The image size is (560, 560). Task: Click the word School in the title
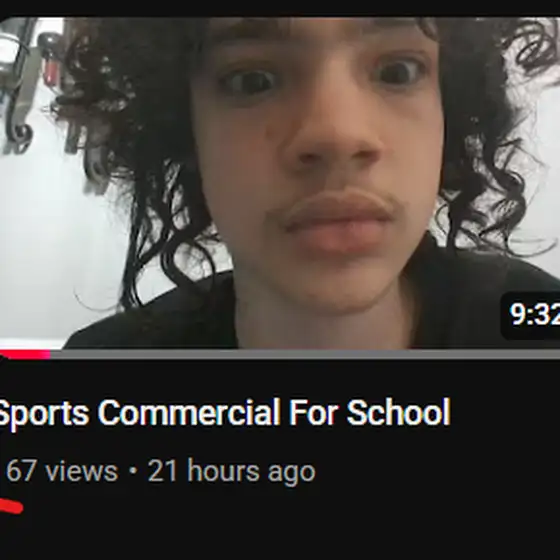pos(399,412)
